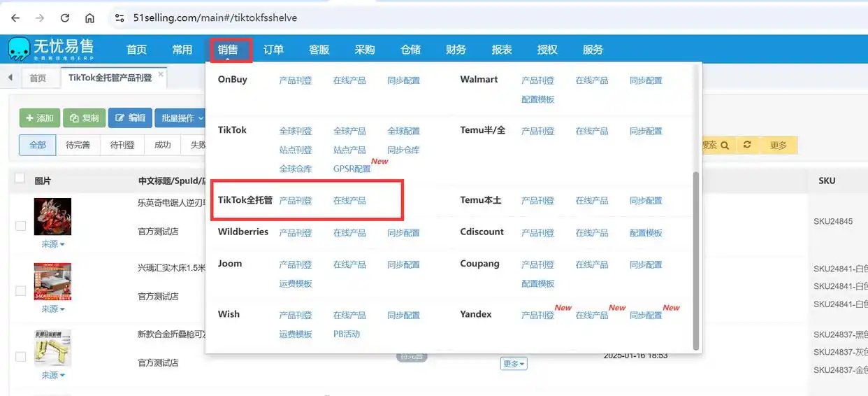Select the 全部 status tab
This screenshot has height=396, width=868.
pos(37,145)
